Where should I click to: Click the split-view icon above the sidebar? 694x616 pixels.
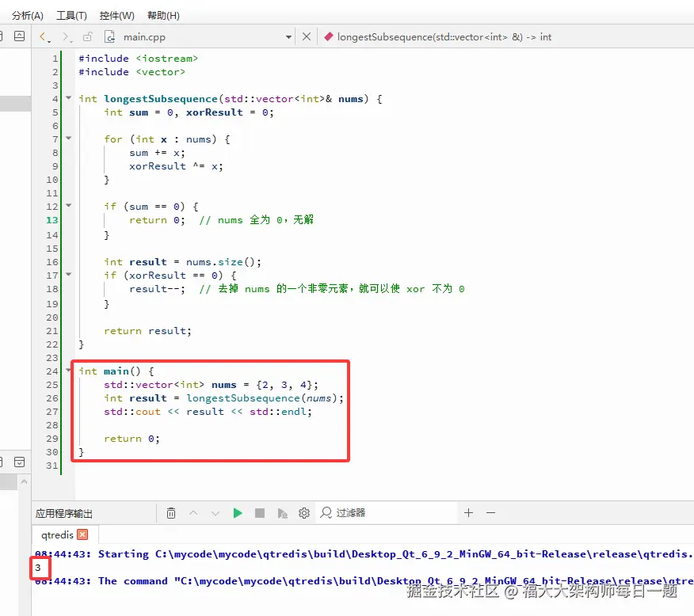click(x=20, y=36)
